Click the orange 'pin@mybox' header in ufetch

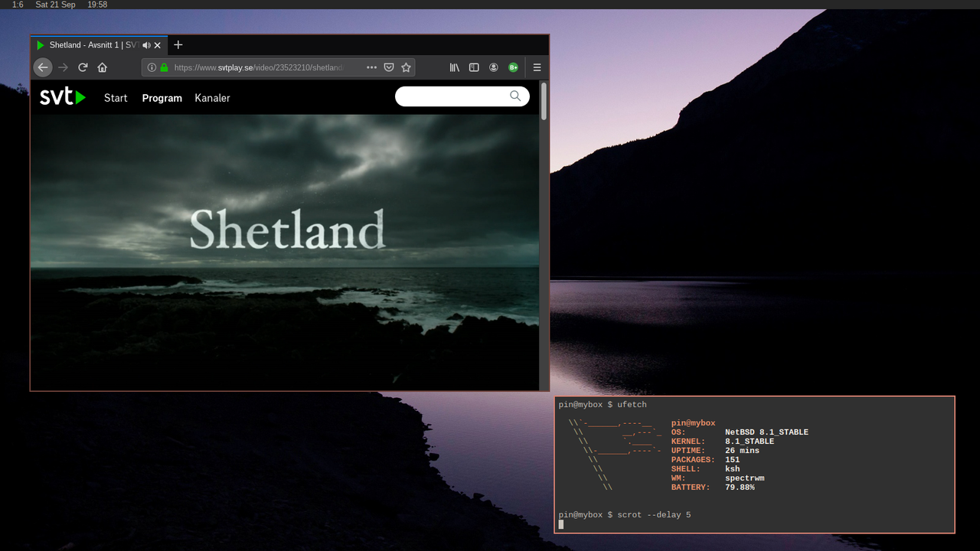click(693, 423)
